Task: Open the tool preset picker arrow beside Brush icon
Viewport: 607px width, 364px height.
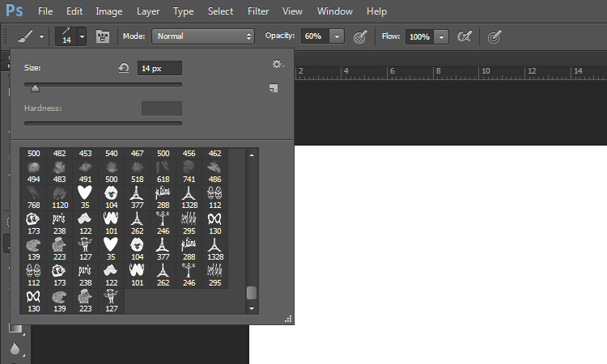Action: [41, 37]
